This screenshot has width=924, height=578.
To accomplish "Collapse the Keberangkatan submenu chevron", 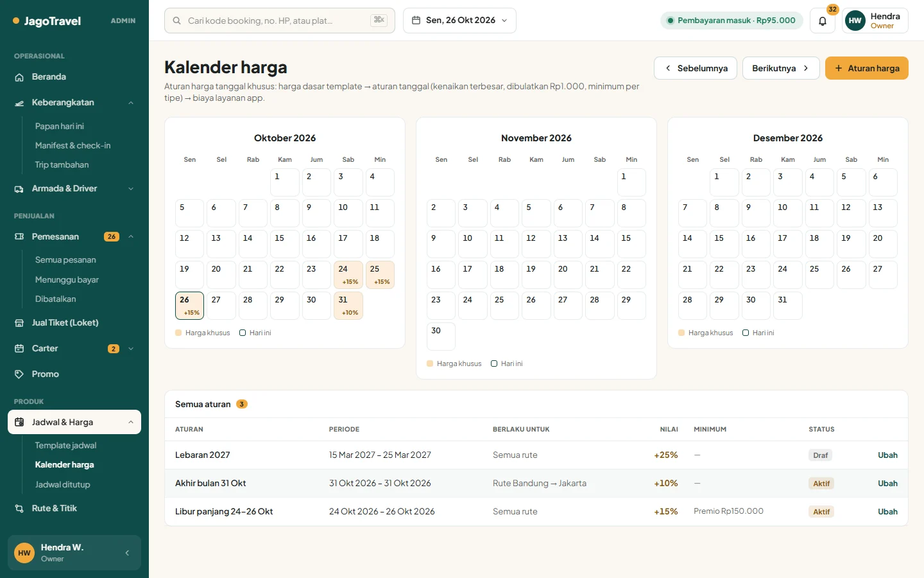I will 131,103.
